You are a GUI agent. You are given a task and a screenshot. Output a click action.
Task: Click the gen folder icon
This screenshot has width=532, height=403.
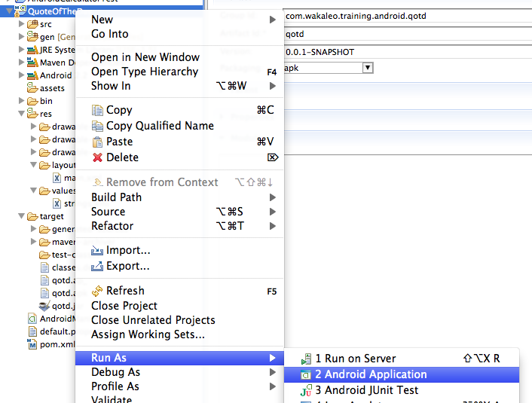32,36
